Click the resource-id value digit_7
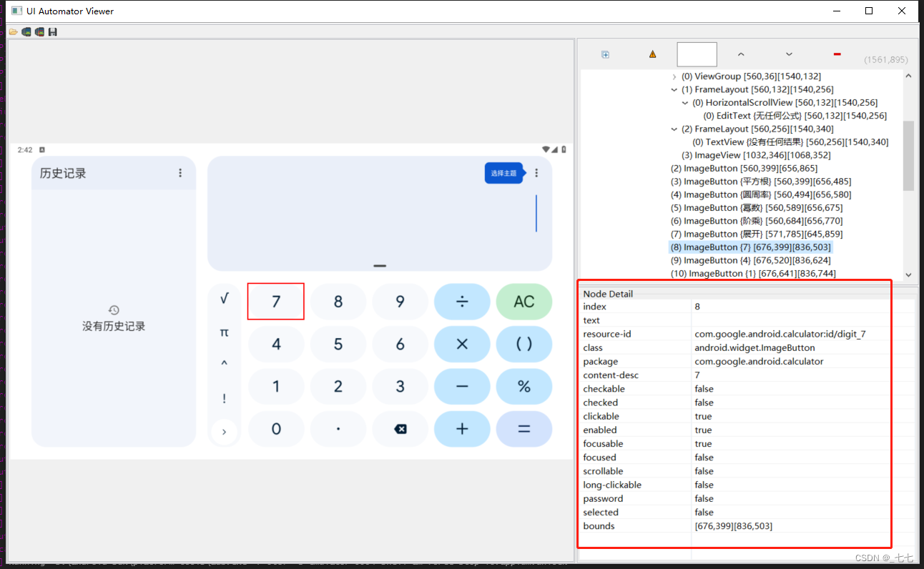Image resolution: width=924 pixels, height=569 pixels. 780,334
